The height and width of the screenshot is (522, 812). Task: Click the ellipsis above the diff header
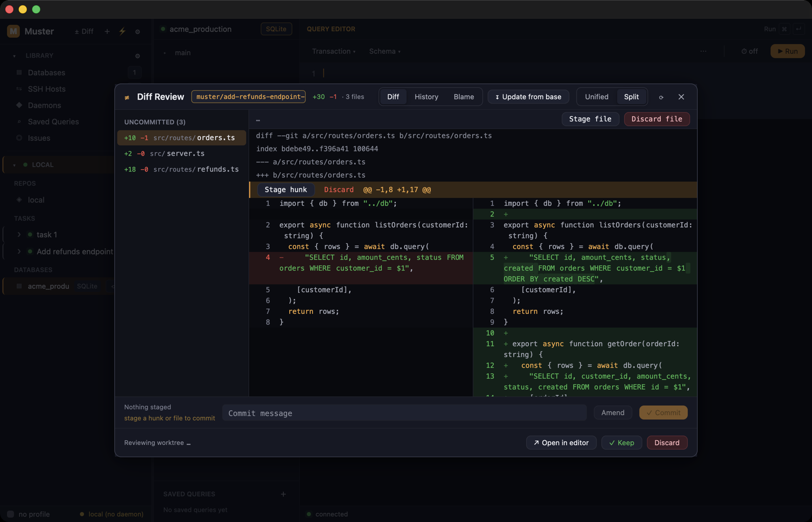coord(258,120)
